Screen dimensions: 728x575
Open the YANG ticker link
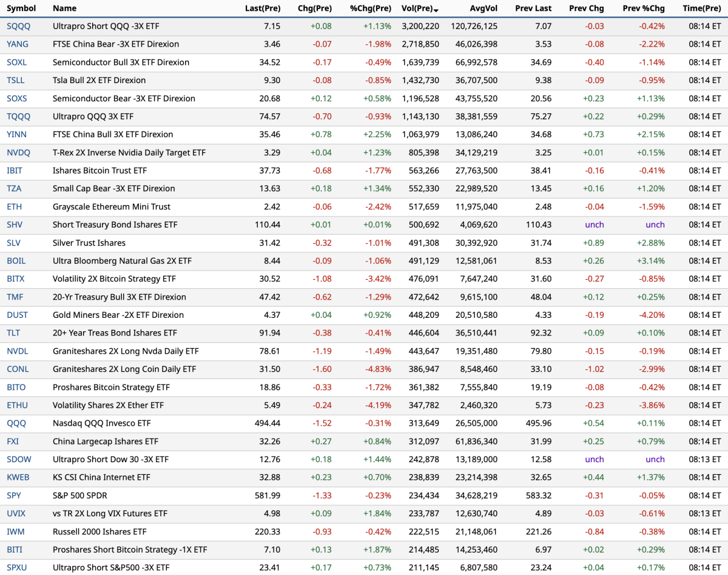pos(18,44)
